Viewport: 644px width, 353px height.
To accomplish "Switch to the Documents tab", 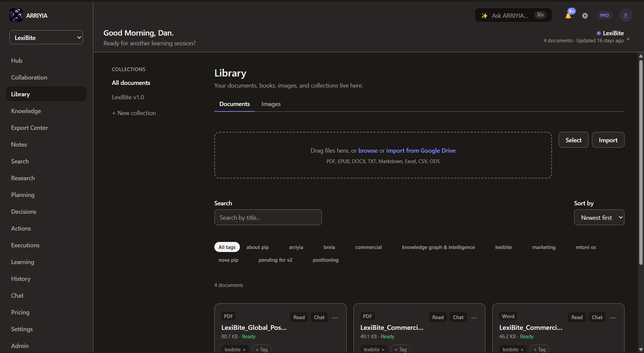I will 234,104.
